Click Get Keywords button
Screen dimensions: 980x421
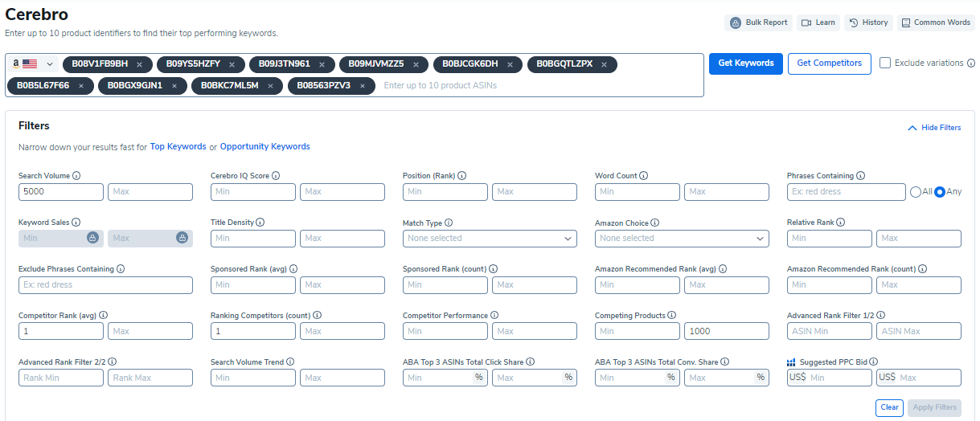tap(746, 63)
